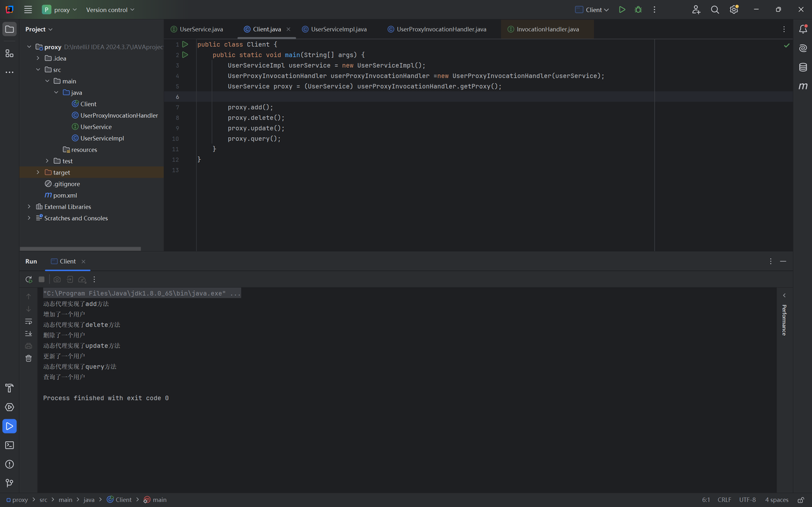The width and height of the screenshot is (812, 507).
Task: Run Client with the green play button
Action: point(622,10)
